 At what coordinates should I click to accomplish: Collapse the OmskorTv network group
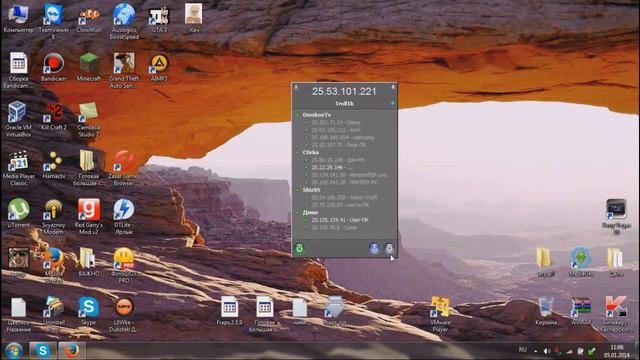coord(298,115)
